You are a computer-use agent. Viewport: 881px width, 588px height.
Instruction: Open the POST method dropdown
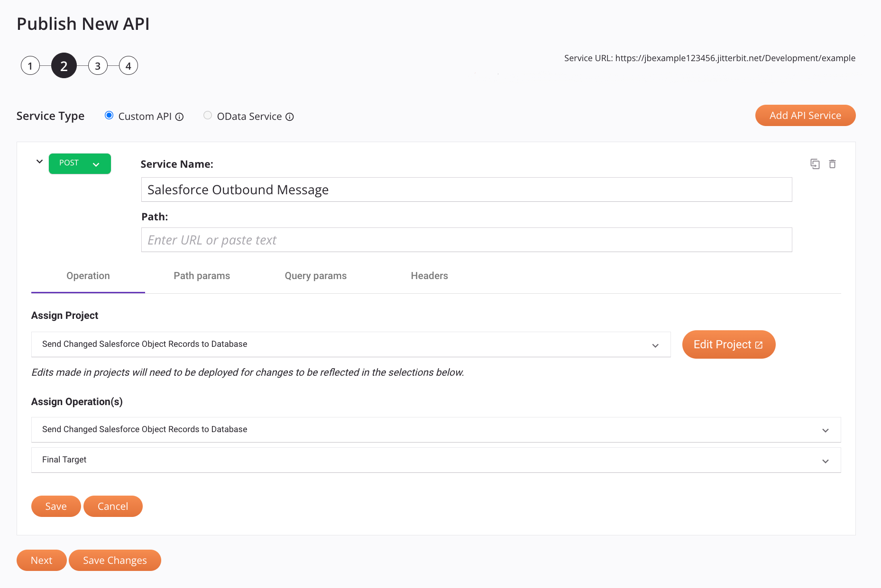click(x=80, y=163)
